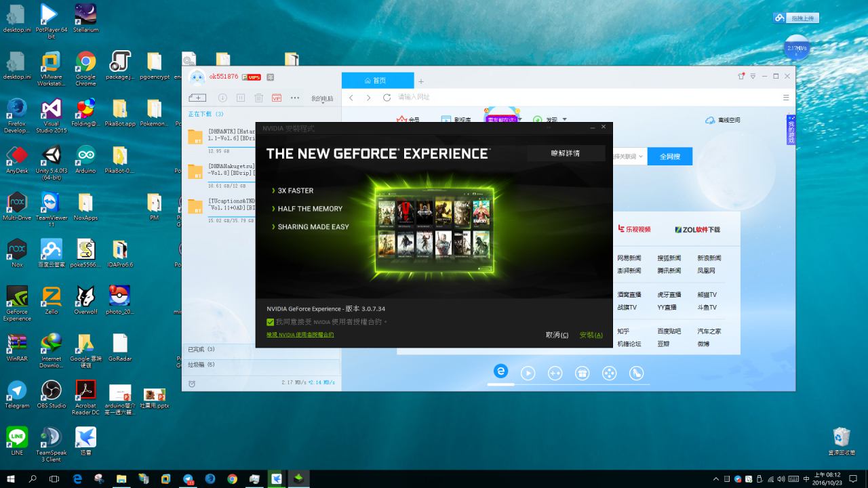Viewport: 868px width, 488px height.
Task: Open the 檢視 NVIDIA 使用者授權合約 link
Action: 300,334
